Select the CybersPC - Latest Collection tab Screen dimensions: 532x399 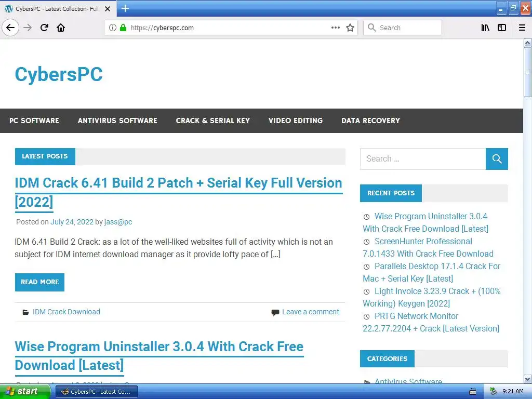coord(58,9)
